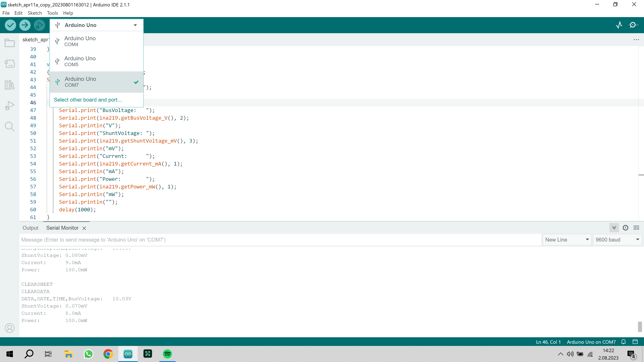644x362 pixels.
Task: Clear the Serial Monitor output icon
Action: [x=637, y=228]
